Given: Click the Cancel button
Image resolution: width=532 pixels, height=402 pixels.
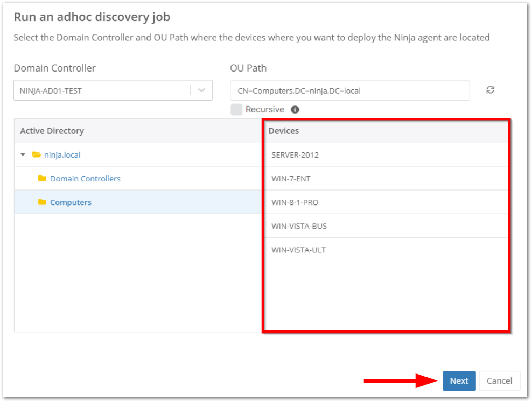Looking at the screenshot, I should (499, 380).
